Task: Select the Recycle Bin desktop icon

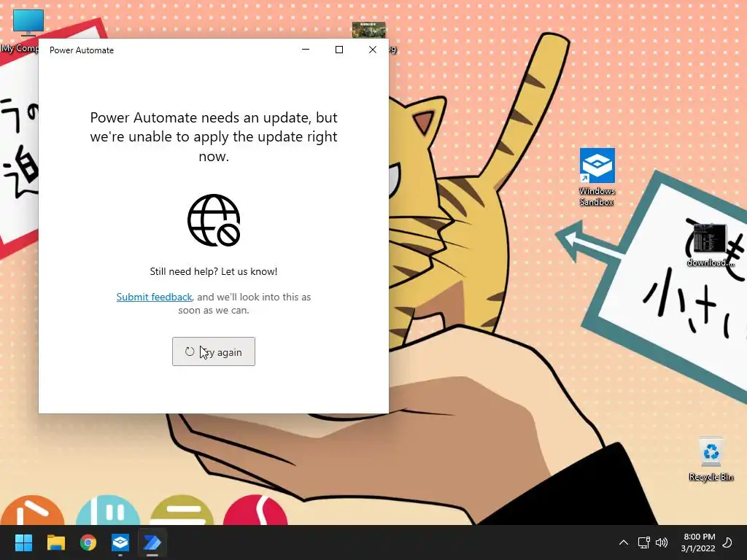Action: [x=711, y=459]
